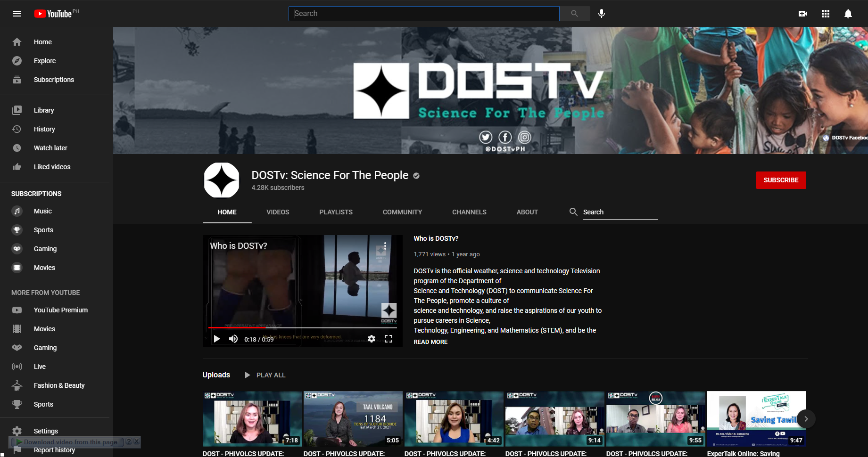Click Twitter icon on channel banner
The height and width of the screenshot is (457, 868).
[x=486, y=137]
